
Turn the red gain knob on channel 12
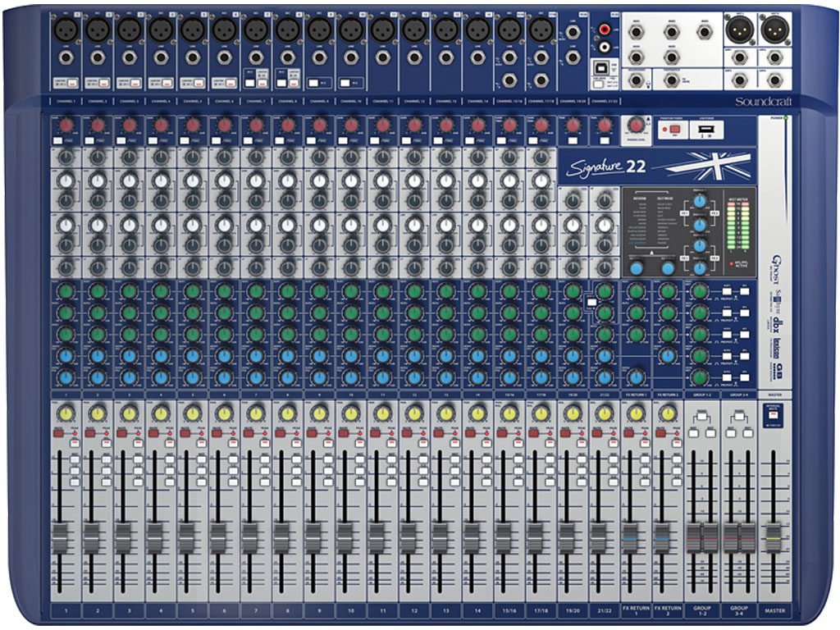coord(414,126)
